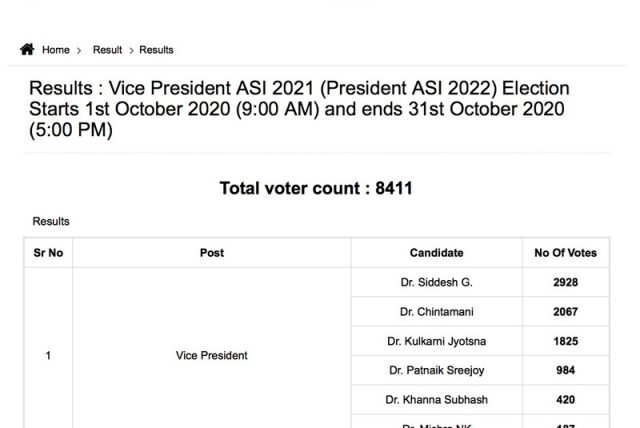Click candidate Dr. Kulkarni Jyotsna
Screen dimensions: 640x428
pyautogui.click(x=437, y=341)
